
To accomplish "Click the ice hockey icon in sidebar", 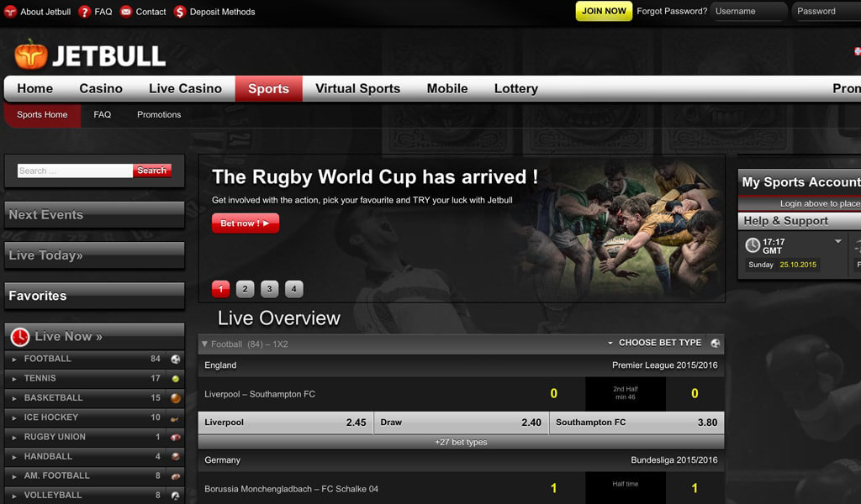I will [x=175, y=417].
